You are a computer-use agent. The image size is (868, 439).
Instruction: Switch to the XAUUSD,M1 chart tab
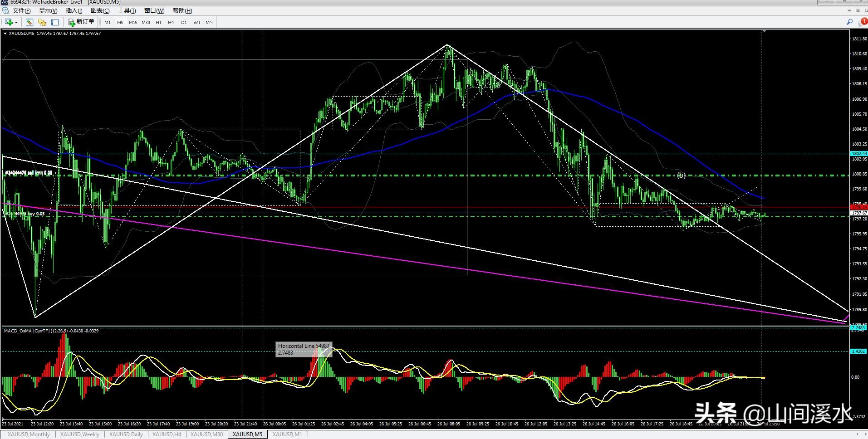pos(287,434)
